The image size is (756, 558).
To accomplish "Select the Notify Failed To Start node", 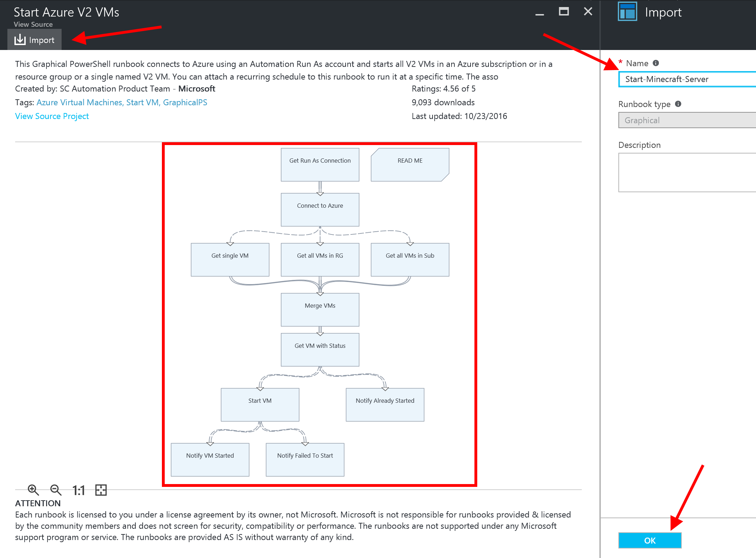I will point(305,459).
